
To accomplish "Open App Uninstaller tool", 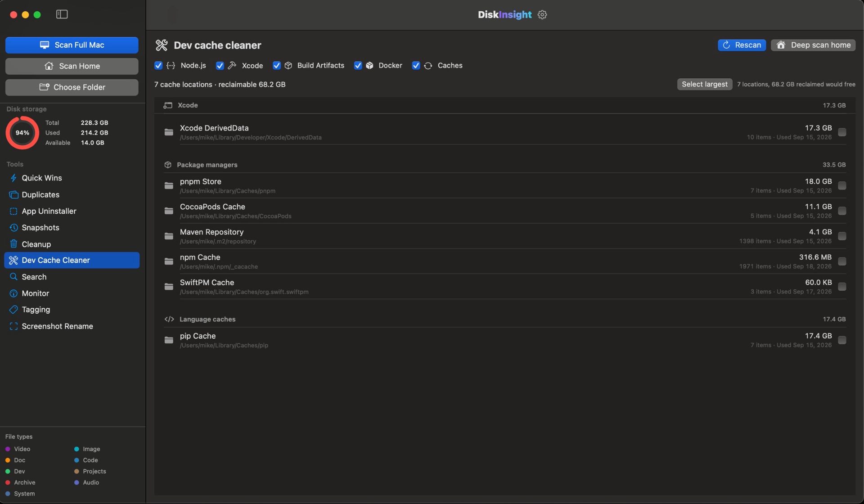I will pos(72,211).
